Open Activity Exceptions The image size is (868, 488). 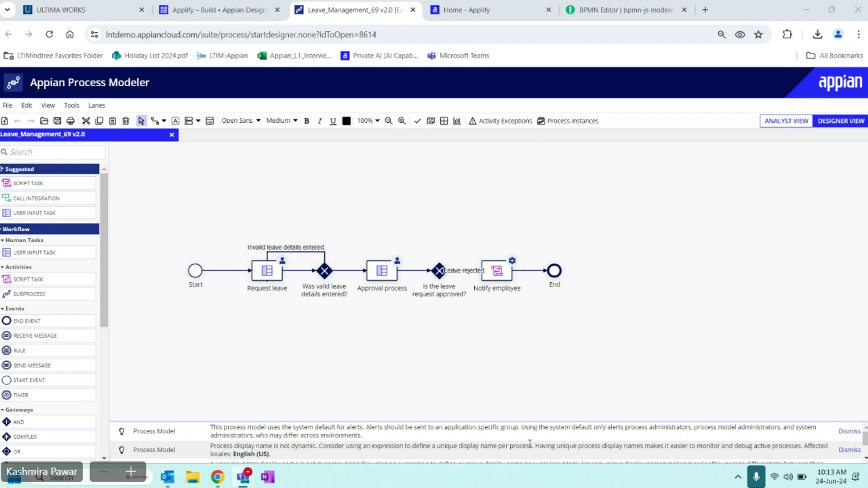coord(500,121)
